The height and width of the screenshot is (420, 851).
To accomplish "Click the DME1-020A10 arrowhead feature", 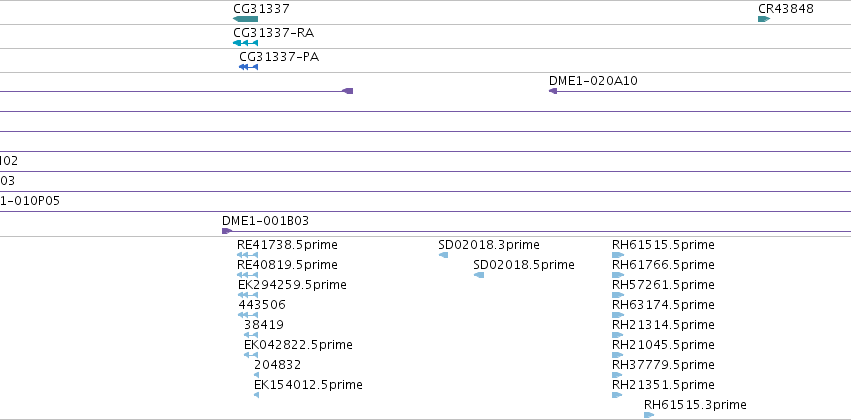I will click(x=553, y=91).
